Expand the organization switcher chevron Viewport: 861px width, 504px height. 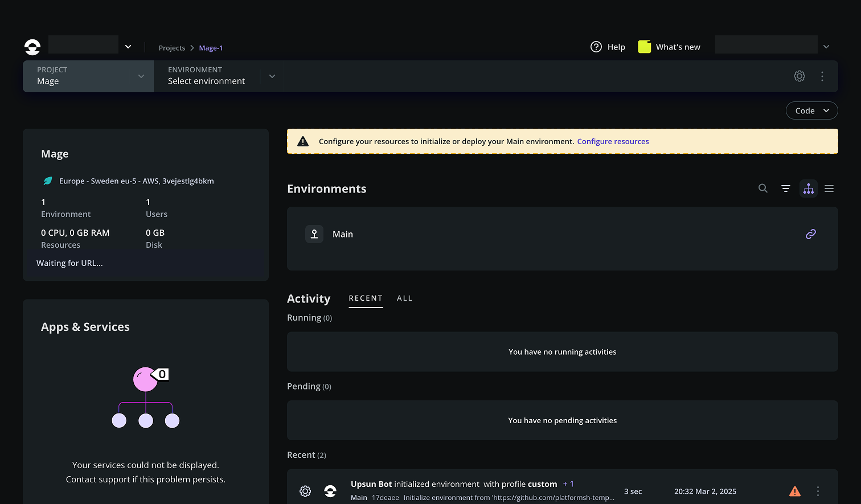click(128, 47)
